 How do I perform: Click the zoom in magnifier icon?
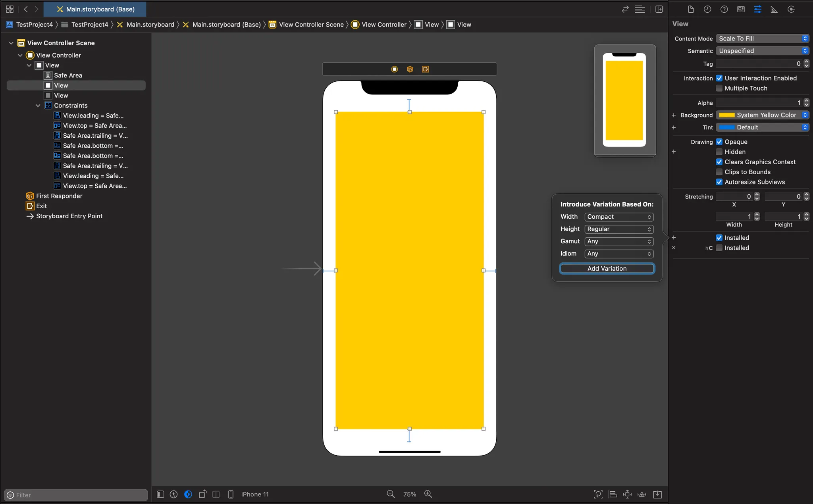[428, 494]
